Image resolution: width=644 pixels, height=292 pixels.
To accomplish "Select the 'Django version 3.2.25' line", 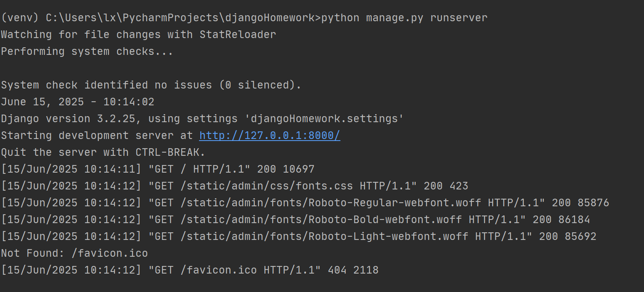I will click(202, 119).
